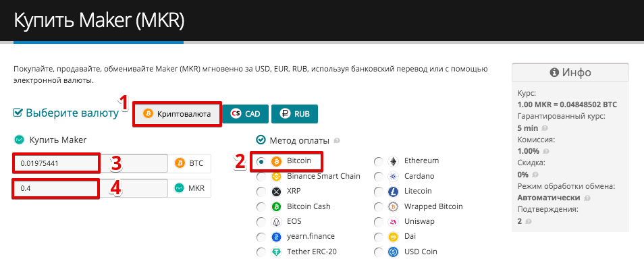The image size is (644, 259).
Task: Select the Bitcoin Cash radio button
Action: (261, 207)
